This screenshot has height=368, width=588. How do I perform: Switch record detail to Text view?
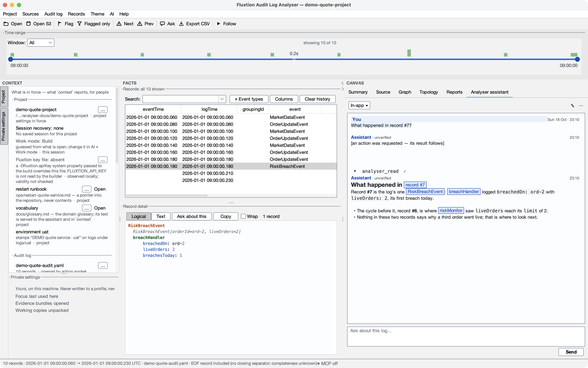[x=161, y=217]
